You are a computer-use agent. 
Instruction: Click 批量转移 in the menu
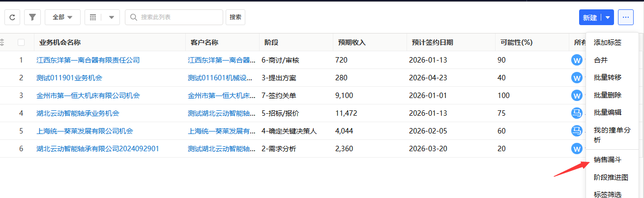click(x=608, y=77)
